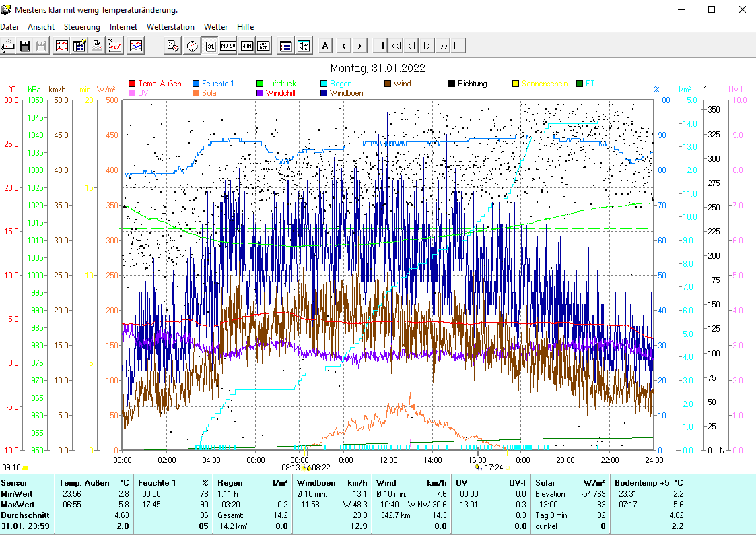Open the Steuerung menu

click(x=82, y=27)
